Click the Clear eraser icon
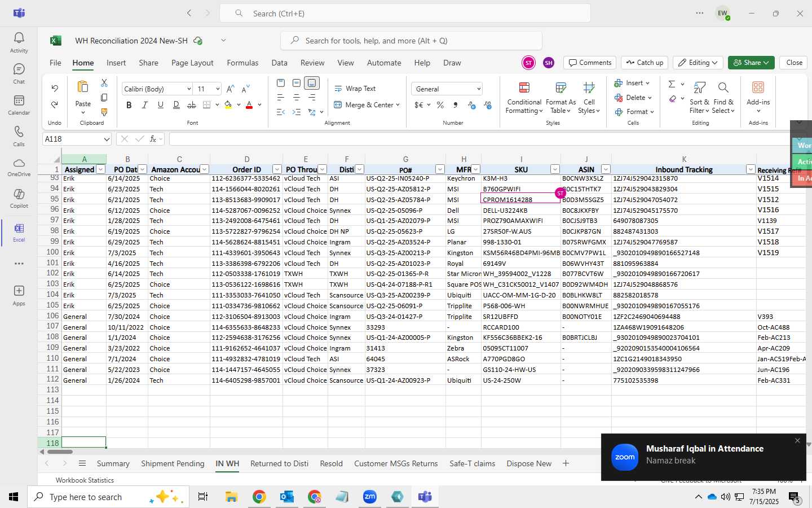Viewport: 812px width, 508px height. tap(673, 99)
